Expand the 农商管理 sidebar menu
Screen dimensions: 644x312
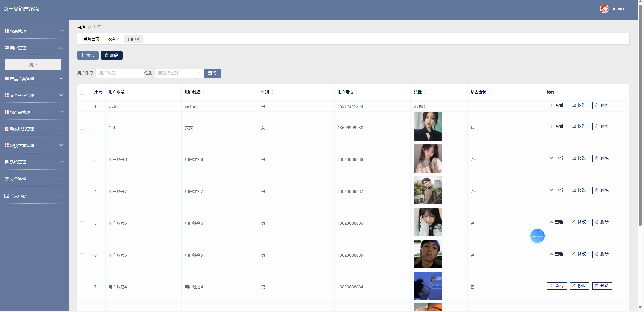coord(33,31)
